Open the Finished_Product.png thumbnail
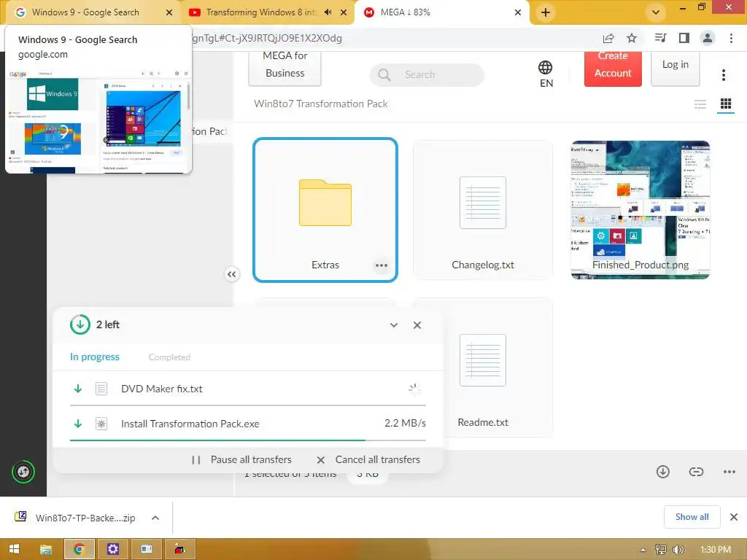This screenshot has width=747, height=560. point(640,210)
